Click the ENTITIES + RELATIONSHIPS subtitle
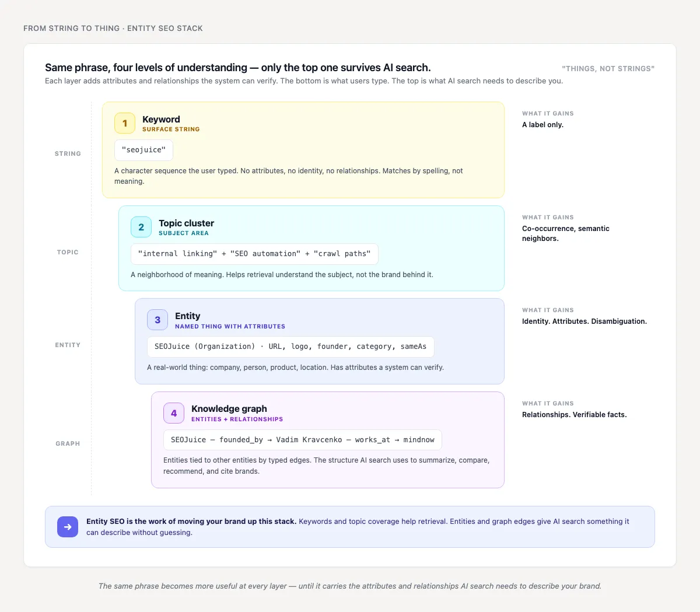 coord(237,419)
